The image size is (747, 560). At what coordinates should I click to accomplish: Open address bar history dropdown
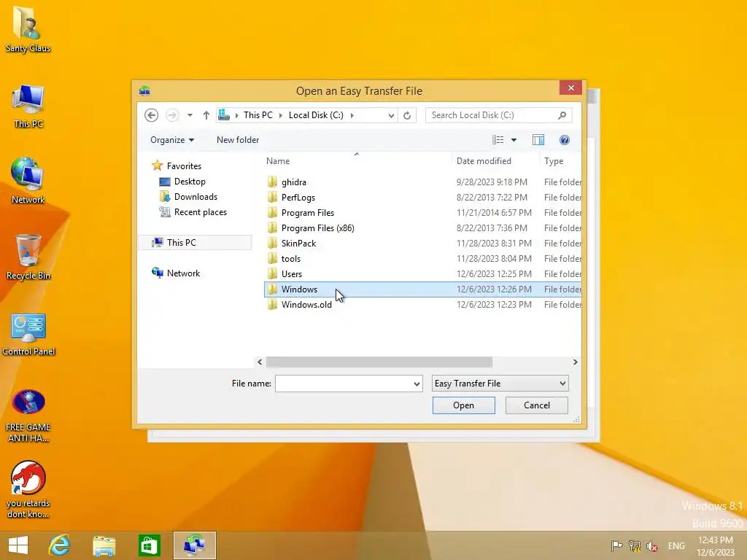pyautogui.click(x=391, y=115)
